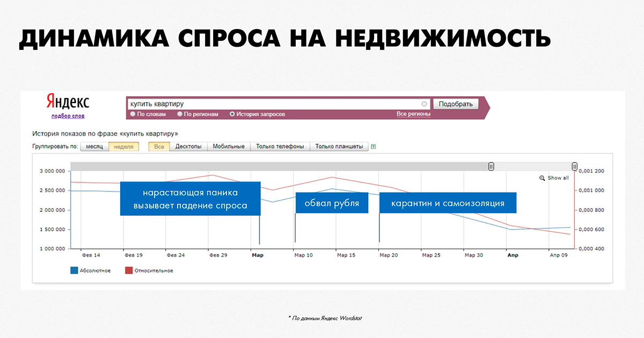Image resolution: width=644 pixels, height=338 pixels.
Task: Select the 'История запросов' radio option
Action: (x=232, y=114)
